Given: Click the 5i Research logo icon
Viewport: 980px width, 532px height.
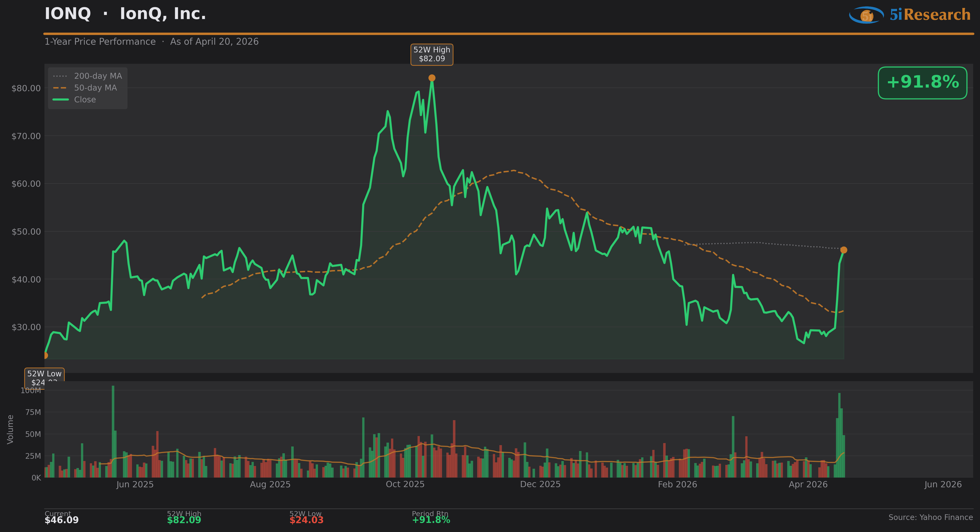Looking at the screenshot, I should pyautogui.click(x=866, y=15).
